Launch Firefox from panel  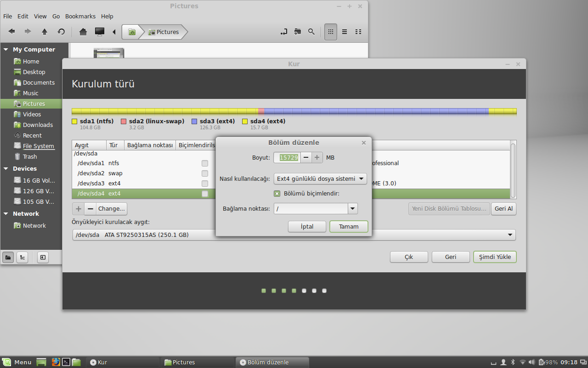pos(56,362)
